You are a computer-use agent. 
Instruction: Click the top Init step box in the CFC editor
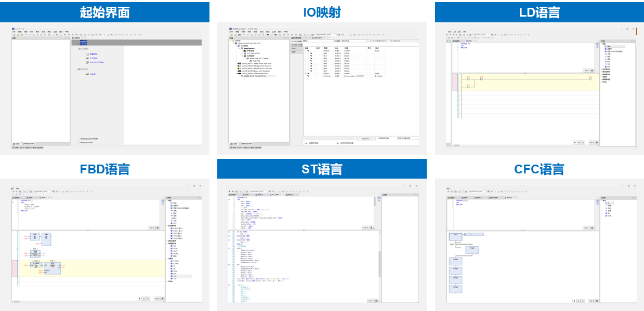(x=455, y=236)
